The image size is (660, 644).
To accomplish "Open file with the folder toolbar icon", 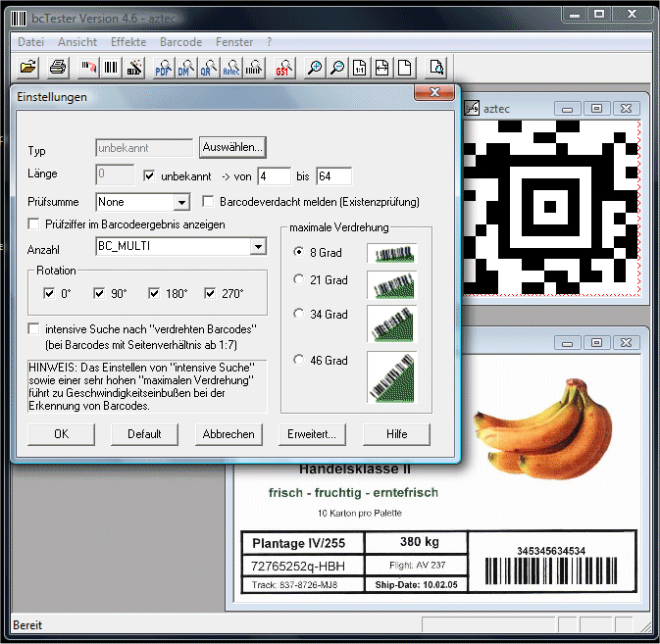I will coord(28,68).
